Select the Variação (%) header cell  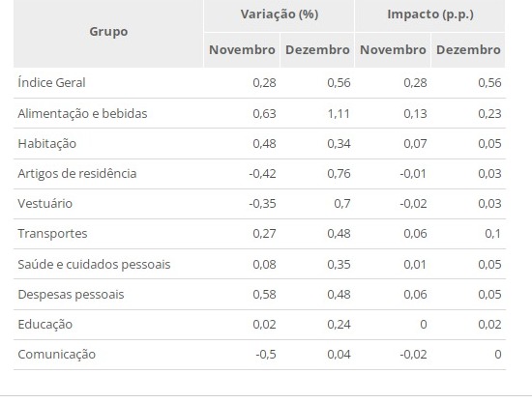(x=280, y=14)
